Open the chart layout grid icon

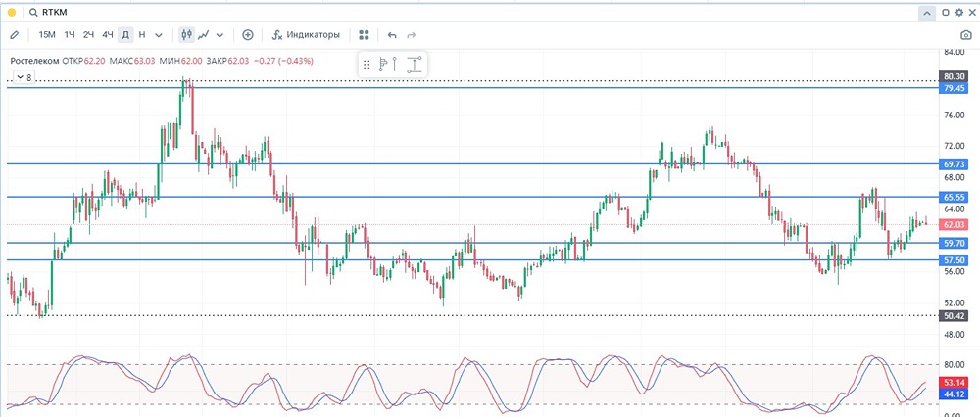point(365,35)
